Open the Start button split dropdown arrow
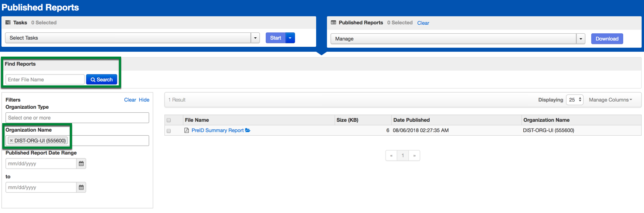644x213 pixels. 290,38
